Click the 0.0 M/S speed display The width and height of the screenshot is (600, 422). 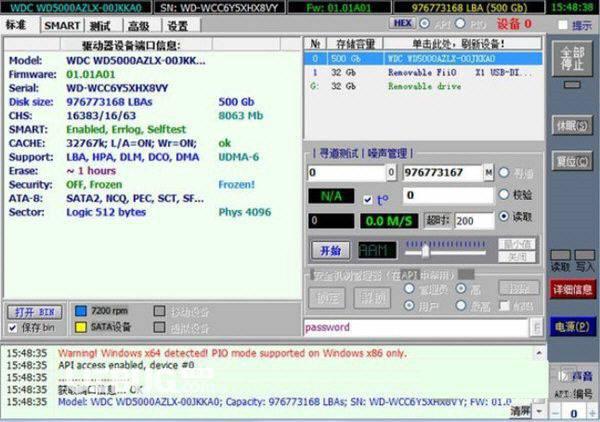click(389, 221)
